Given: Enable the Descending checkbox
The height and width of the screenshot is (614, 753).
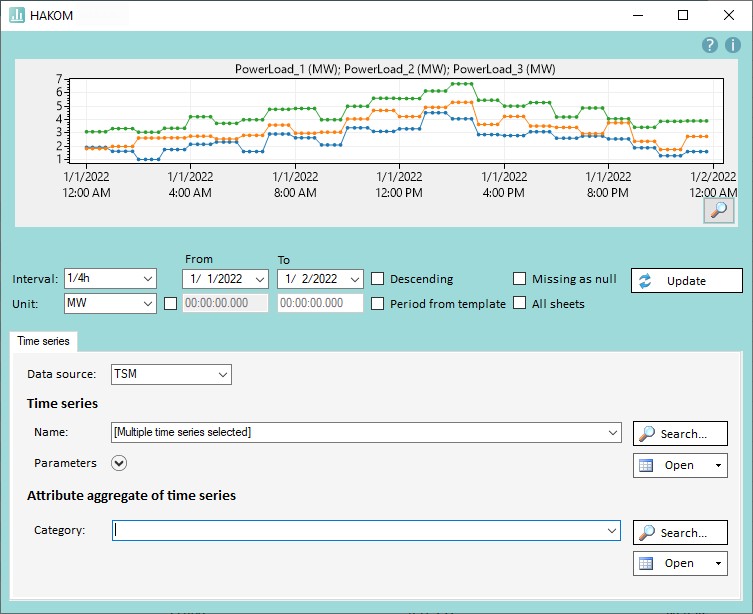Looking at the screenshot, I should [378, 279].
